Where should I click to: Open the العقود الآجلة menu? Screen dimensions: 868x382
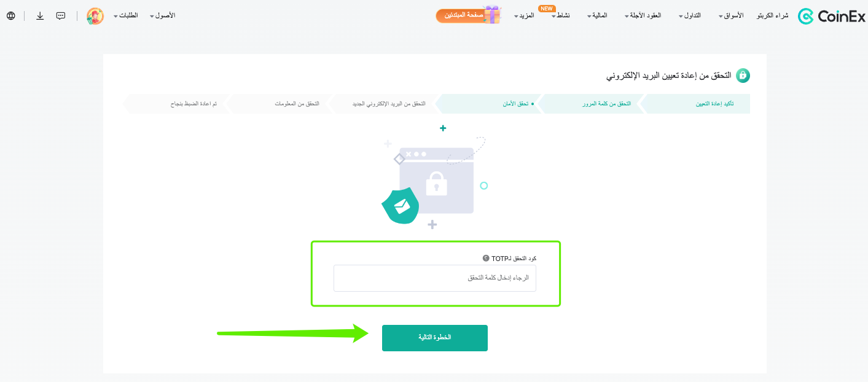(643, 15)
